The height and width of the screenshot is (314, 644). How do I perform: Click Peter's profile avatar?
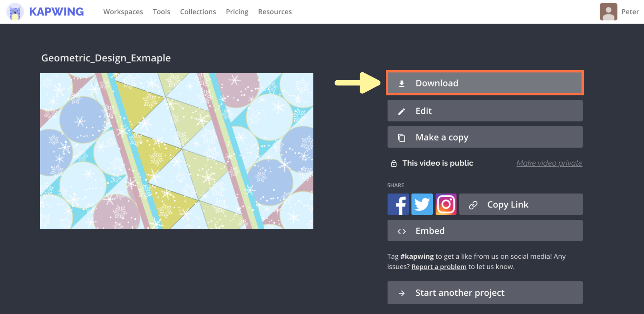[608, 12]
